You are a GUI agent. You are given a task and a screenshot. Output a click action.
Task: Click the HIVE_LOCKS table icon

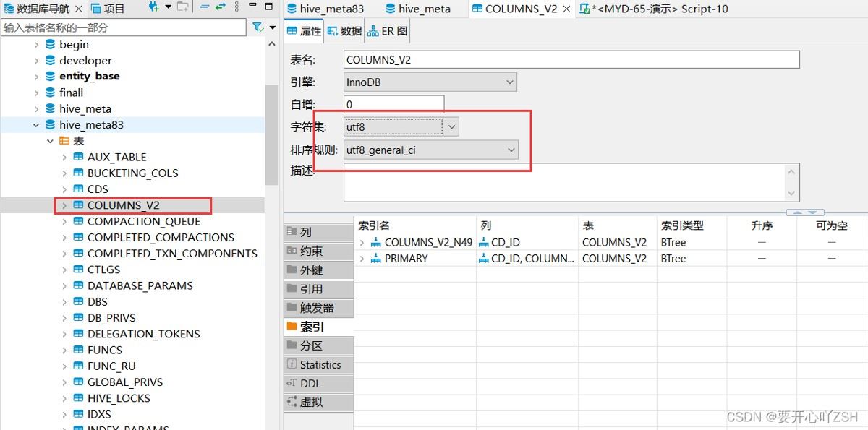[x=79, y=398]
